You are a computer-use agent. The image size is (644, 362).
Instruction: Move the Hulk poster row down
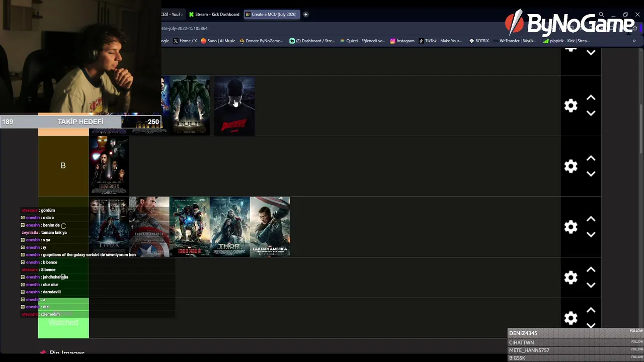[x=591, y=113]
